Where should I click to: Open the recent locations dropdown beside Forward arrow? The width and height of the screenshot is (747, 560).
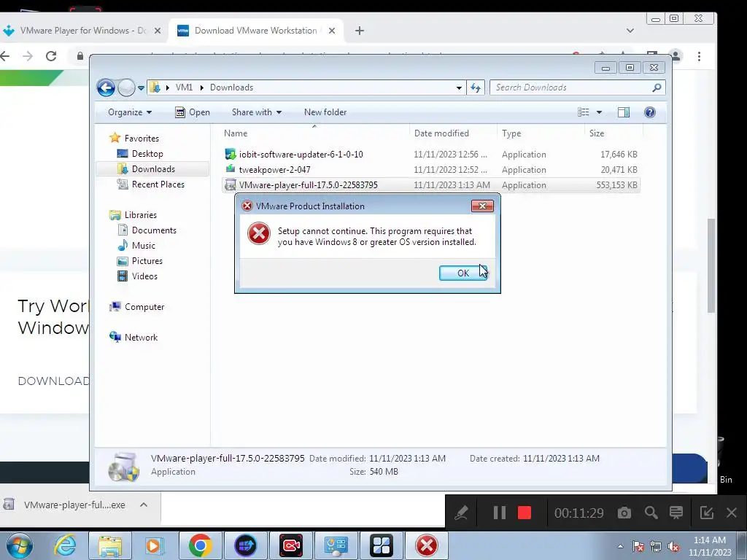point(141,87)
